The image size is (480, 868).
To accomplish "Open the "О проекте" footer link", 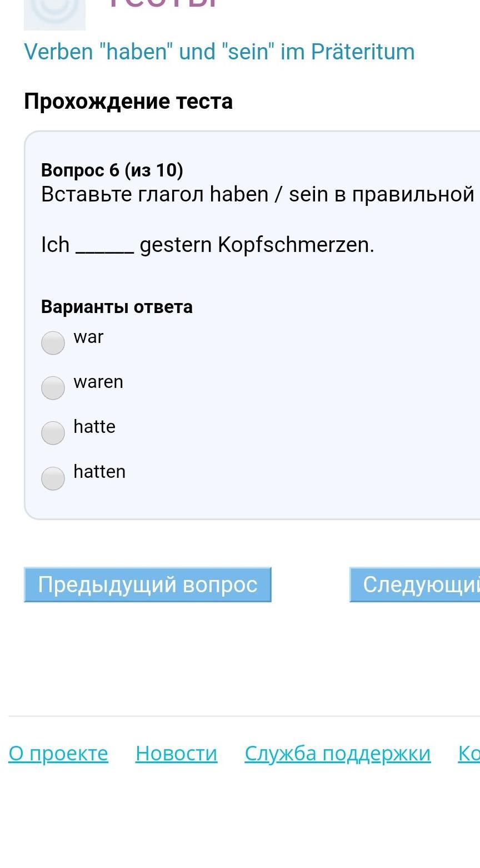I will tap(58, 753).
